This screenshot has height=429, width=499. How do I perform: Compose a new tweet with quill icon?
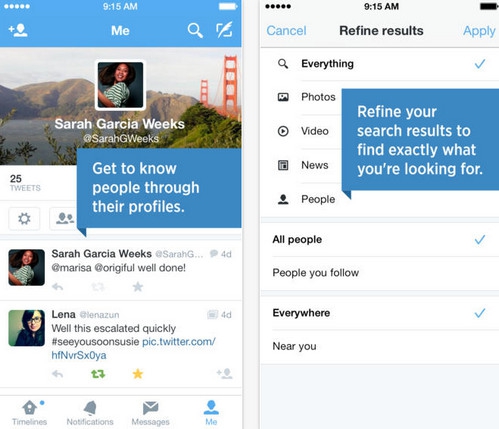pyautogui.click(x=224, y=30)
